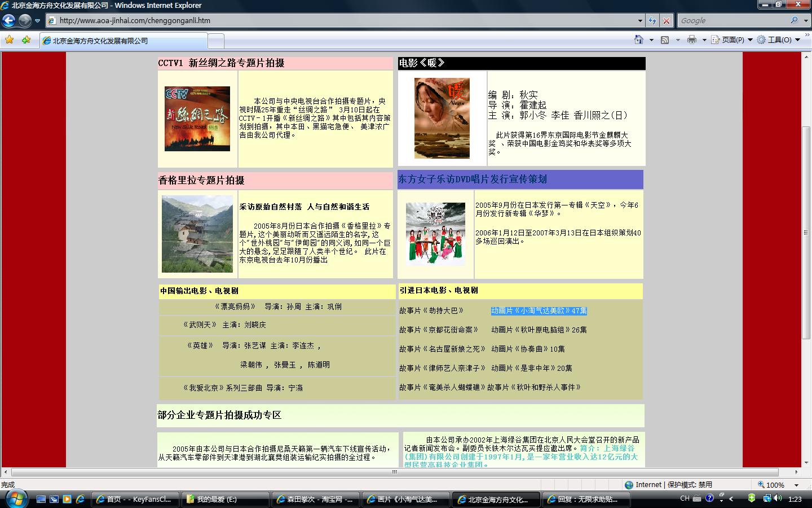Expand the 页面(P) Page menu
The height and width of the screenshot is (508, 812).
click(x=732, y=40)
